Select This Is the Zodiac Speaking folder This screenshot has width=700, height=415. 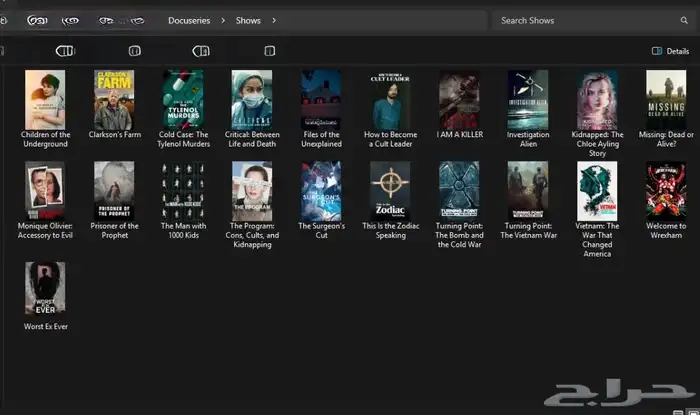[390, 200]
